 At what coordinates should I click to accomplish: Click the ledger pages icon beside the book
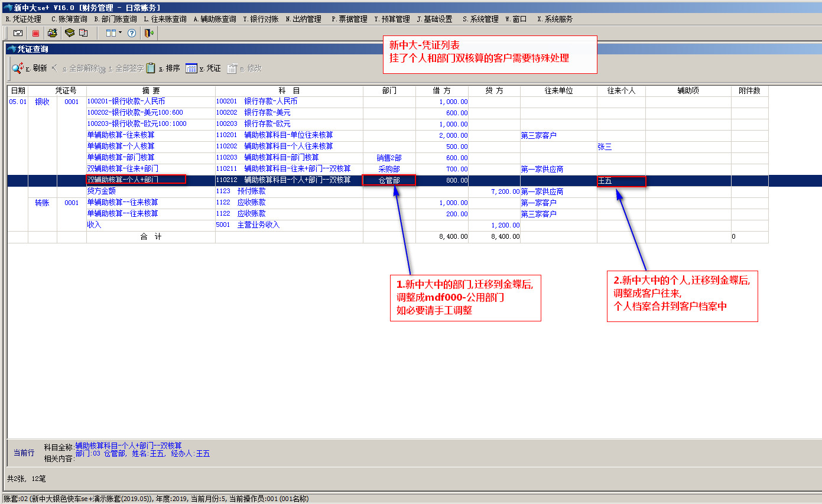[83, 33]
